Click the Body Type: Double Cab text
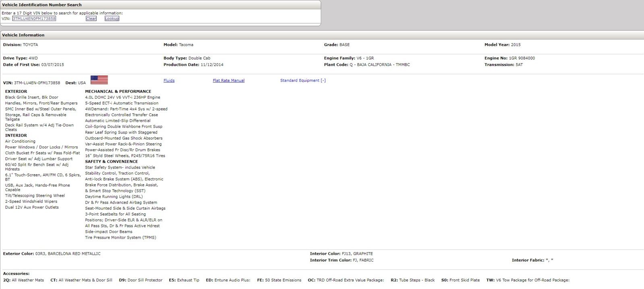Viewport: 644px width, 289px height. click(187, 58)
